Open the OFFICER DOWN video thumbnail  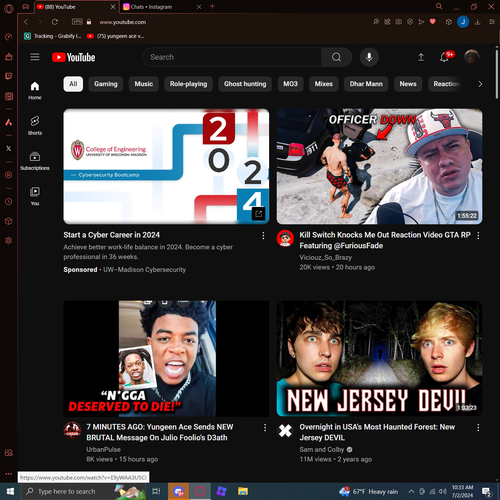click(379, 166)
